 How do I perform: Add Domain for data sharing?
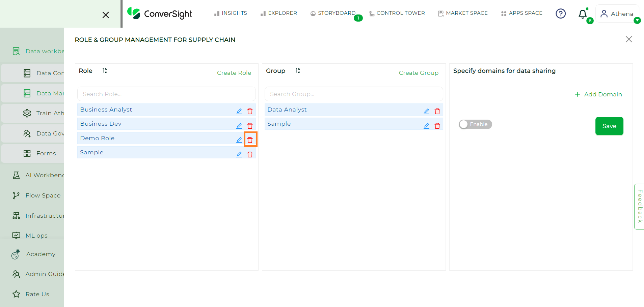pyautogui.click(x=598, y=94)
